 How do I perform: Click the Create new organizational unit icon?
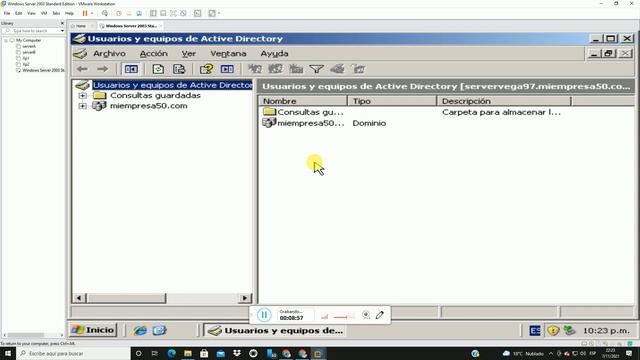pyautogui.click(x=296, y=69)
